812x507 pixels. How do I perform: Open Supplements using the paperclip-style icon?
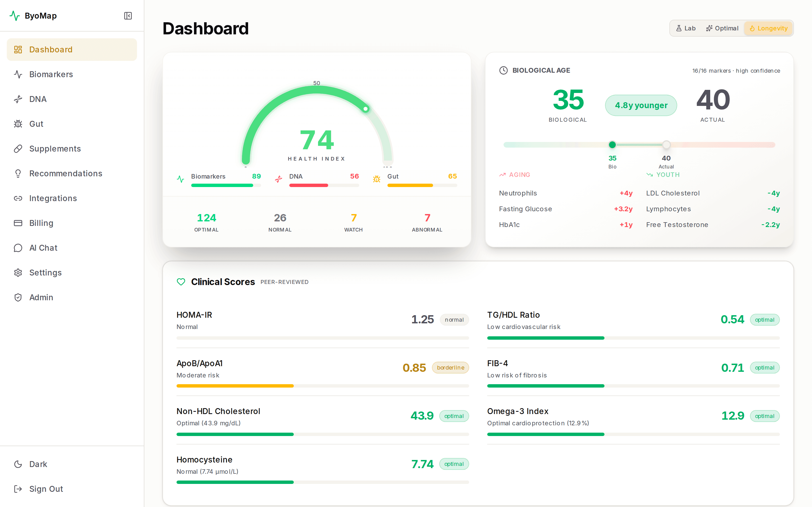(x=18, y=148)
